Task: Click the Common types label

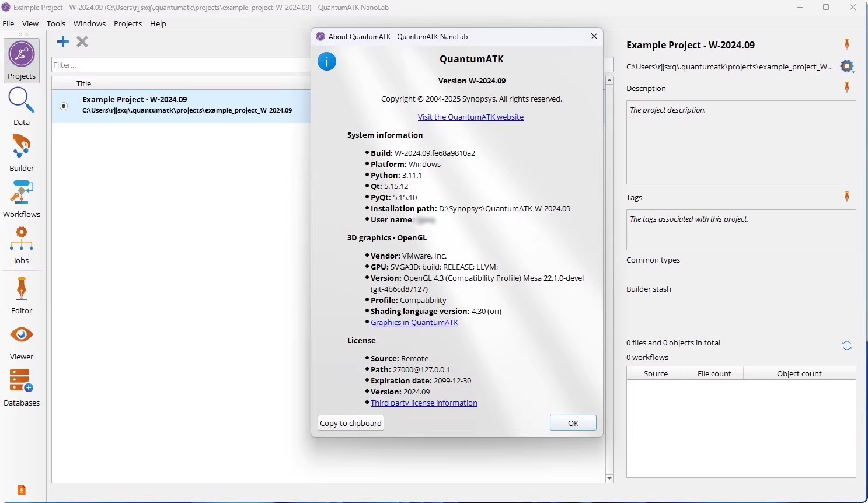Action: click(653, 260)
